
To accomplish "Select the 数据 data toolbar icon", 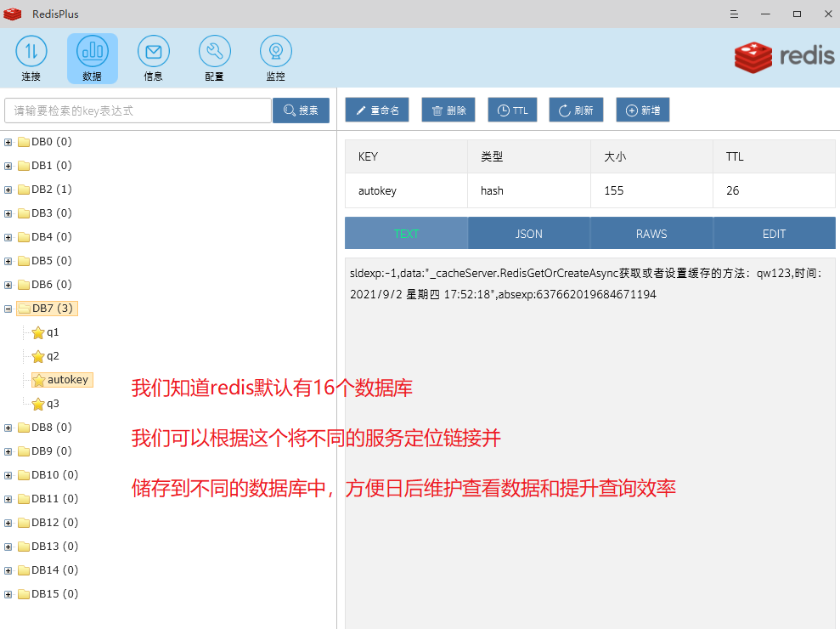I will pos(92,58).
